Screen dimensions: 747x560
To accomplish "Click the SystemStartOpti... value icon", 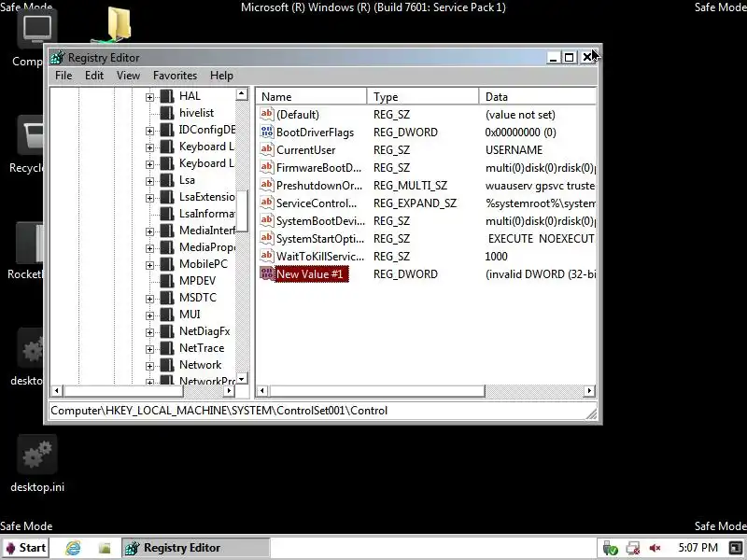I will click(x=267, y=238).
